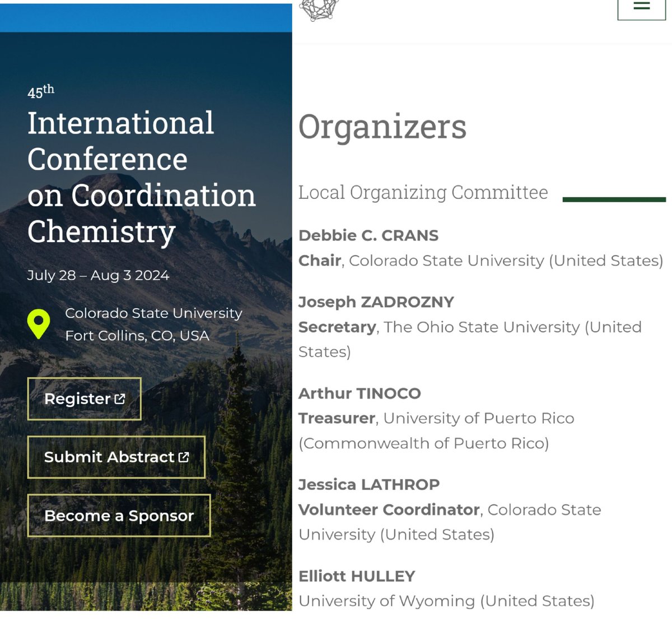672x622 pixels.
Task: Click the dates July 28 – Aug 3 2024
Action: point(98,276)
